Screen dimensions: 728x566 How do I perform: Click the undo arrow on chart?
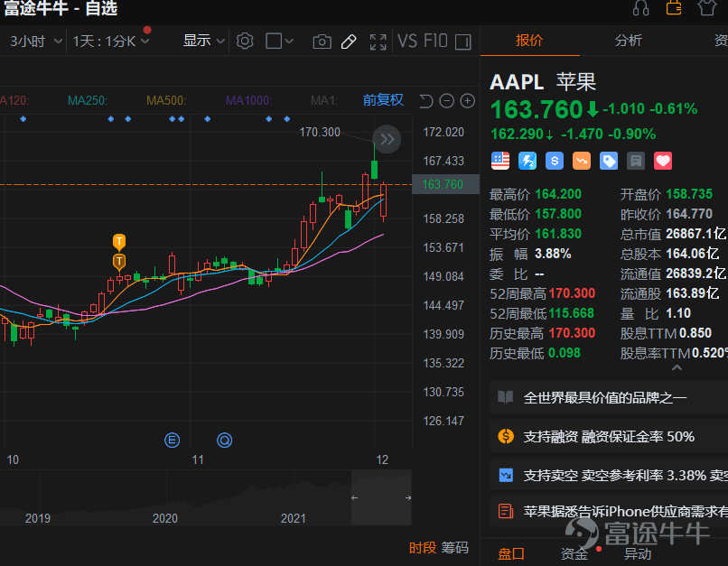point(425,101)
